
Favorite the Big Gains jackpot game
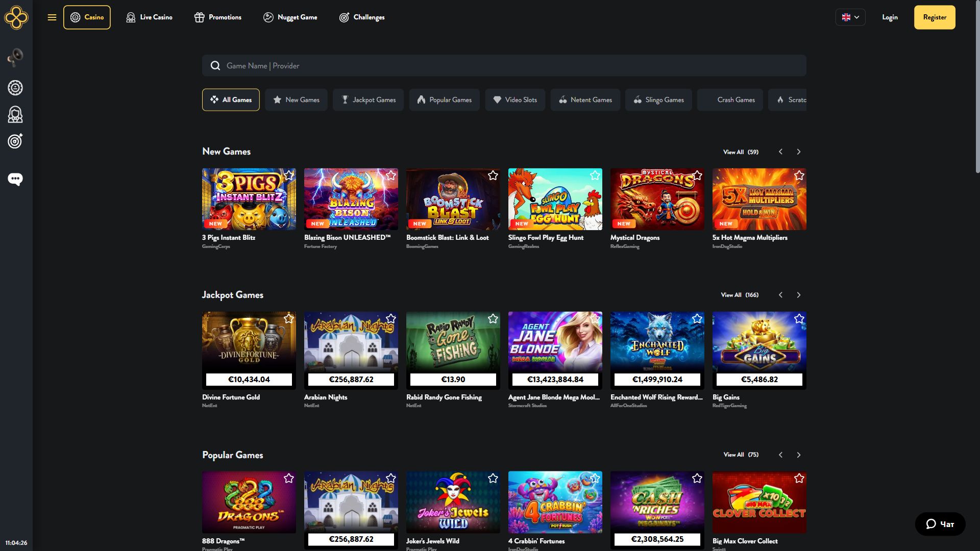(799, 319)
